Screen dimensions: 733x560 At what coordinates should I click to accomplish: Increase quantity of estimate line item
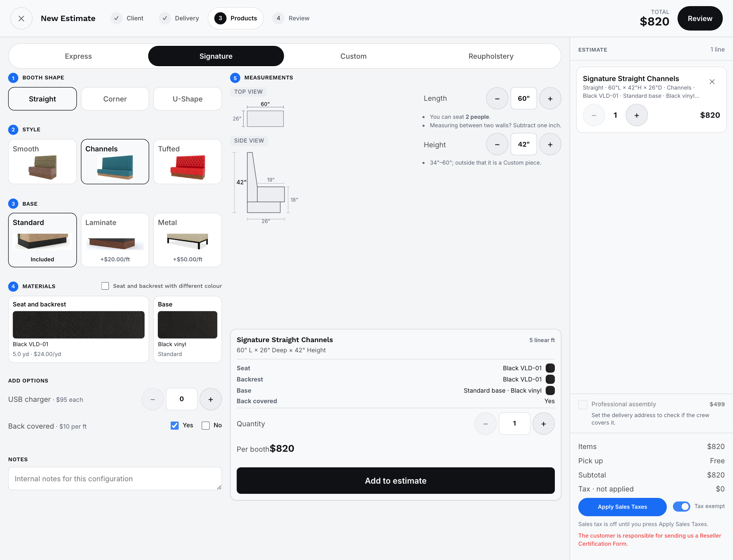tap(637, 115)
